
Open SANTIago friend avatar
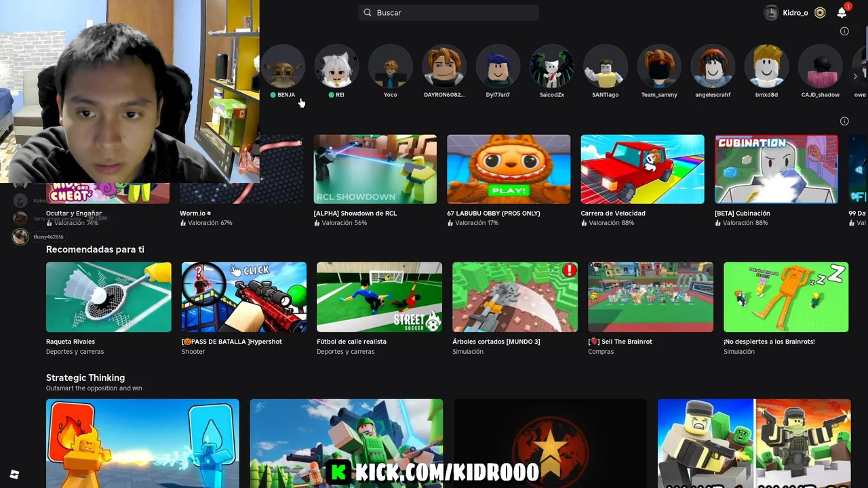coord(605,66)
